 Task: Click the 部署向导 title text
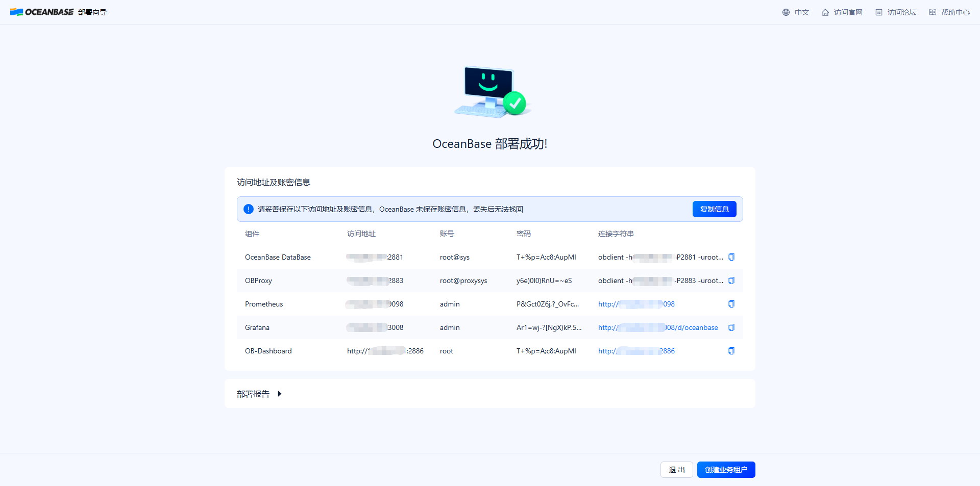point(92,12)
